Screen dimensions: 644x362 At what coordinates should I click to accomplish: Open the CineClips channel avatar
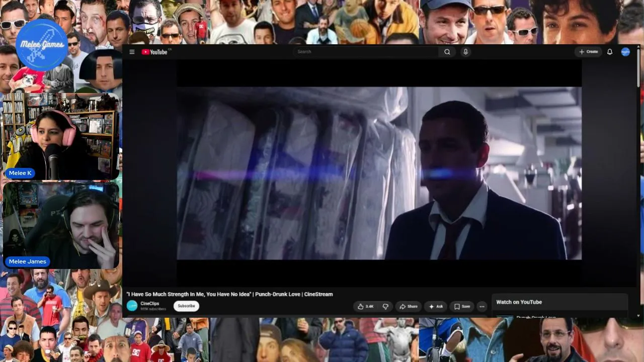tap(132, 306)
